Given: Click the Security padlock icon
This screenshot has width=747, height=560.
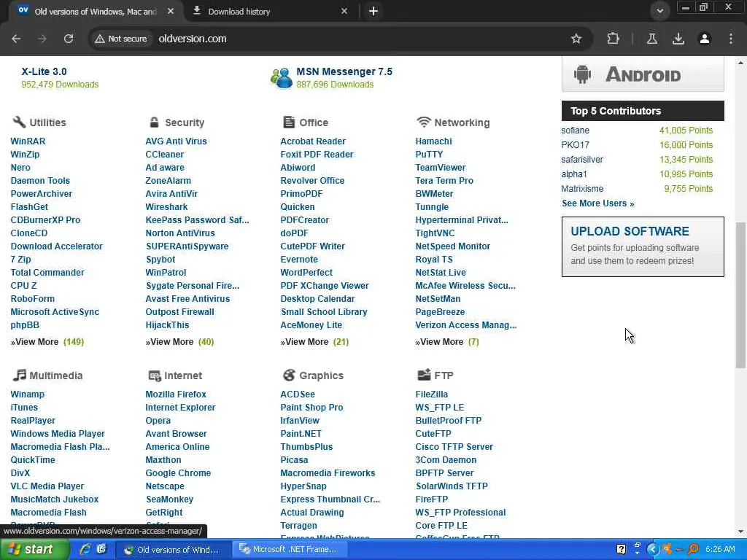Looking at the screenshot, I should pyautogui.click(x=154, y=122).
